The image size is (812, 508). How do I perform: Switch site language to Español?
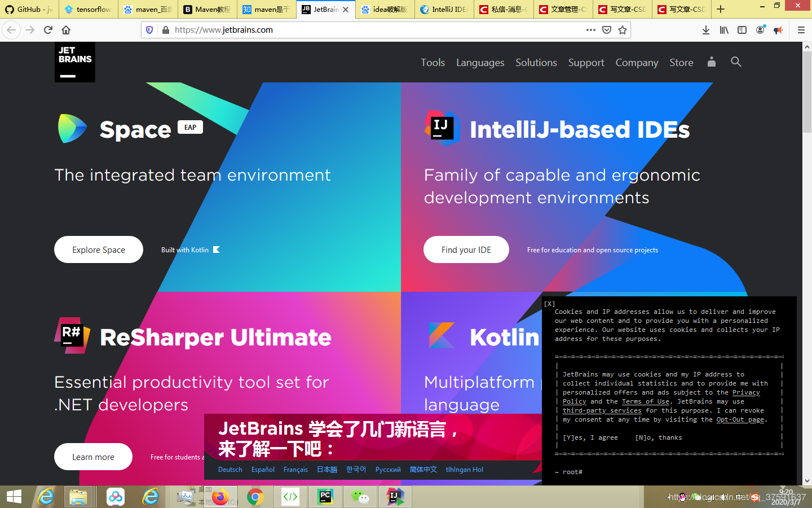pyautogui.click(x=263, y=470)
